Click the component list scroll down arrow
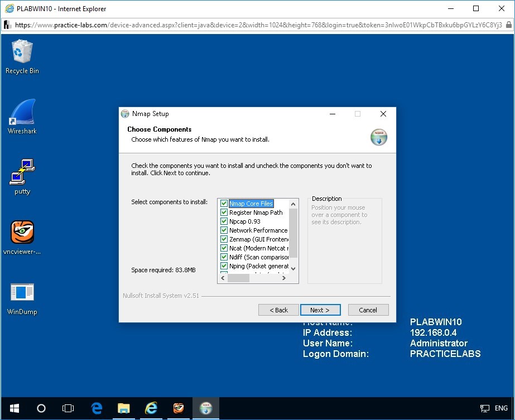This screenshot has height=420, width=515. tap(293, 269)
